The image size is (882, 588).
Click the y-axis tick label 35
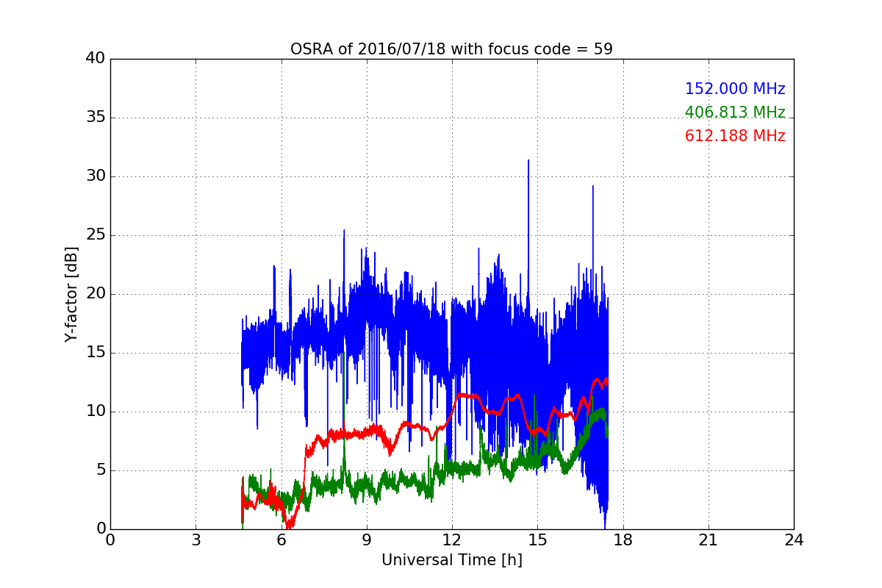[x=96, y=118]
